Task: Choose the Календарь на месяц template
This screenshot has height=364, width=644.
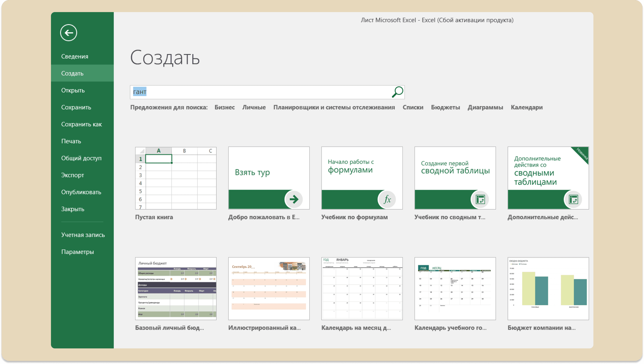Action: point(362,288)
